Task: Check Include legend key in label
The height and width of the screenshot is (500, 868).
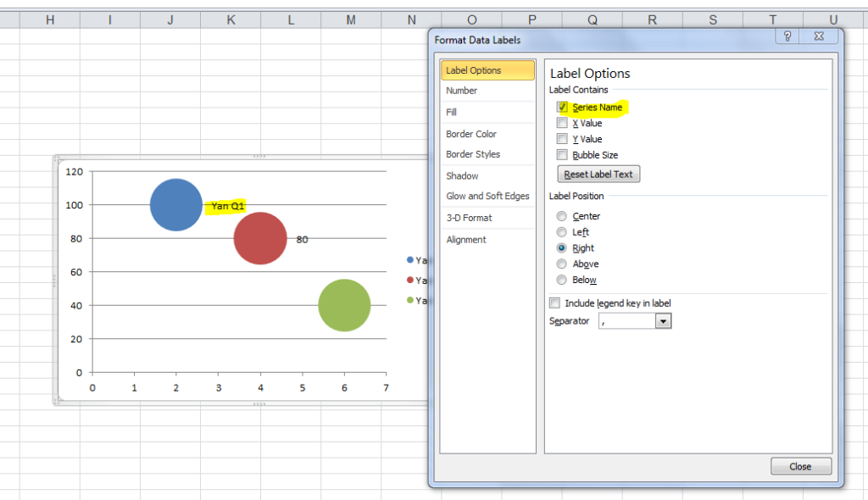Action: [554, 303]
